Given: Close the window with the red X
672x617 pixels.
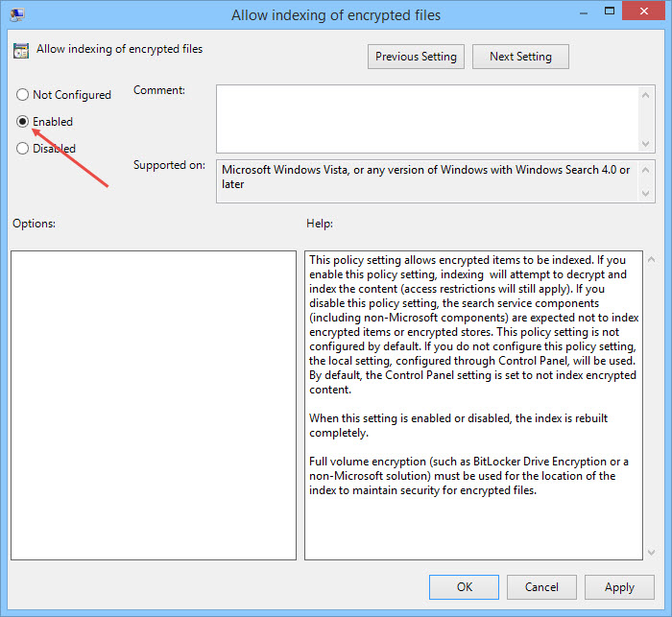Looking at the screenshot, I should (643, 11).
